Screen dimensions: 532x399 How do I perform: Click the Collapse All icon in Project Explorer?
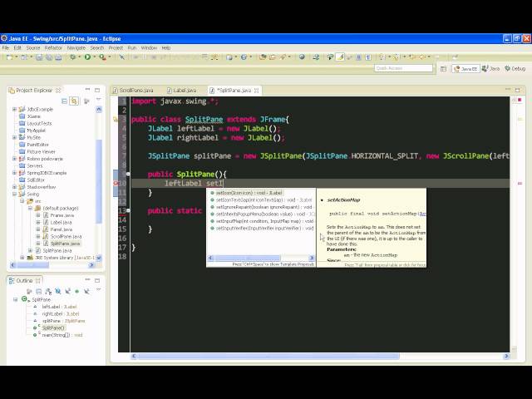click(65, 101)
